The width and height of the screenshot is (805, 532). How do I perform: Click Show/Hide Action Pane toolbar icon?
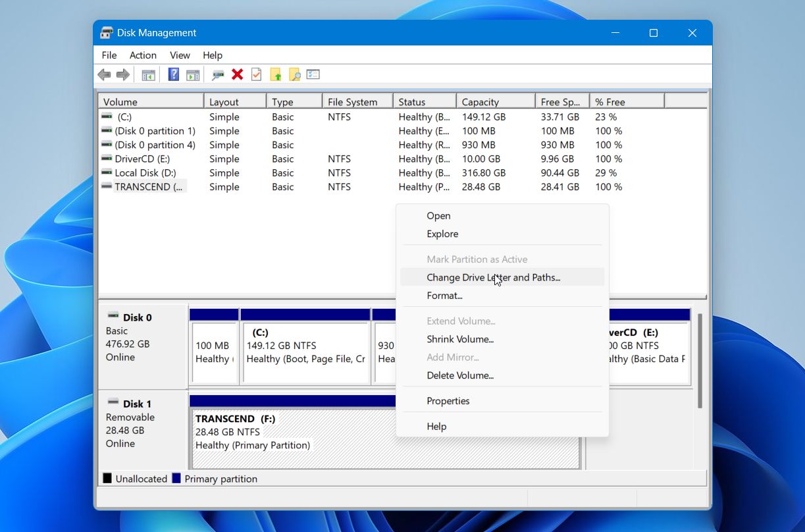pos(193,74)
